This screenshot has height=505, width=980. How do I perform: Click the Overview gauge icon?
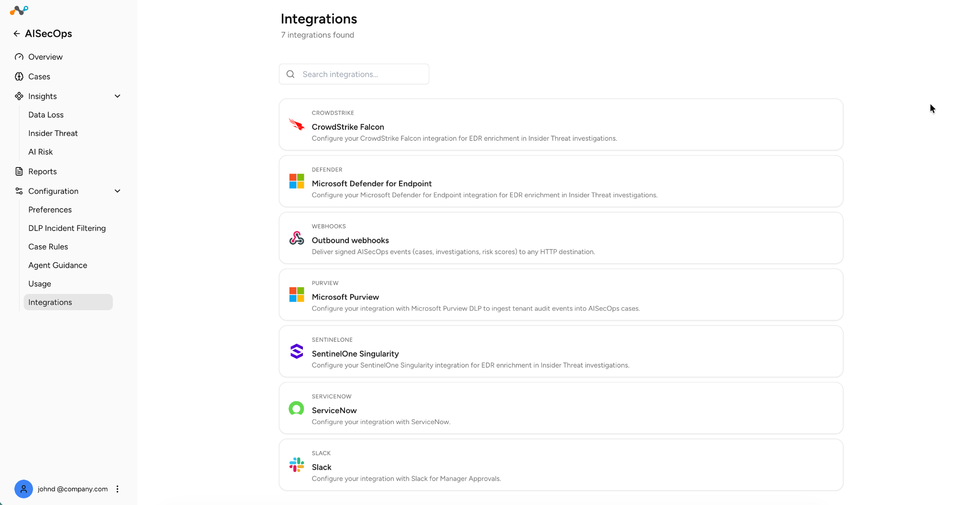tap(19, 57)
